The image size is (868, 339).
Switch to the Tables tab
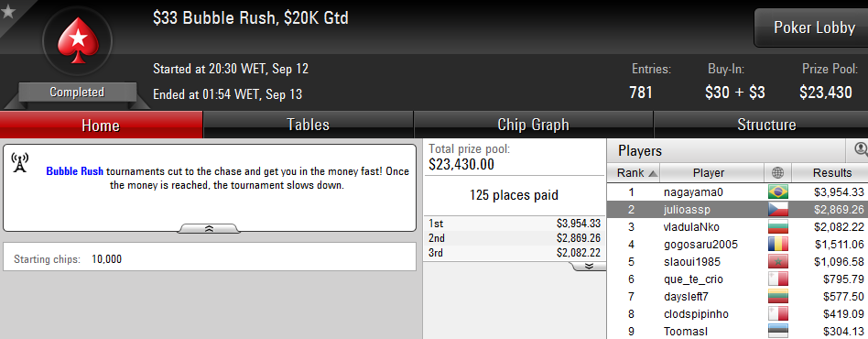309,125
